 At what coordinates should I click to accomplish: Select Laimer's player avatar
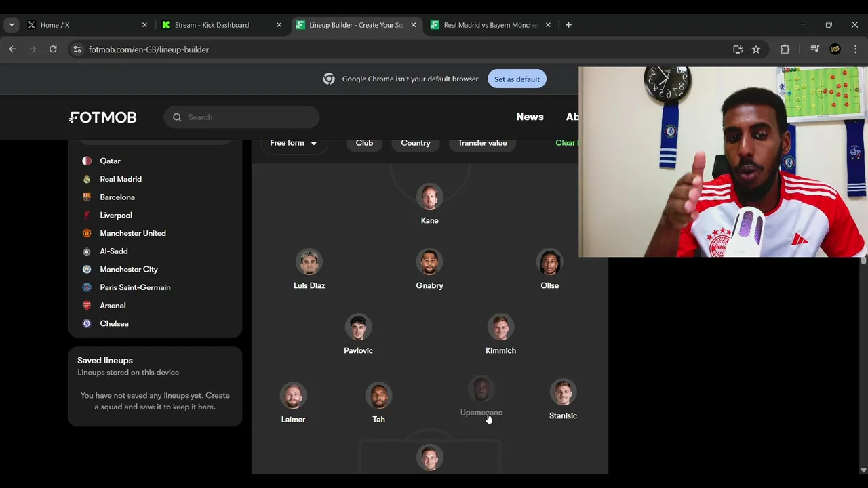293,396
